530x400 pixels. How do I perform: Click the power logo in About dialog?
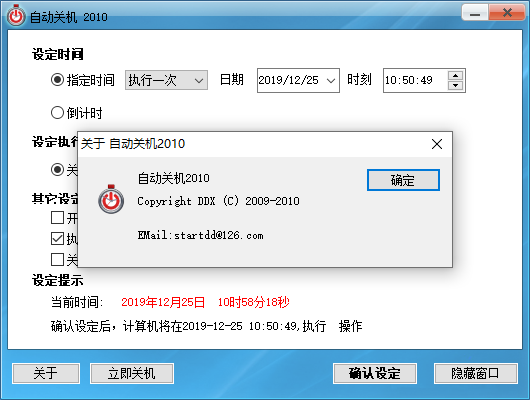[111, 199]
